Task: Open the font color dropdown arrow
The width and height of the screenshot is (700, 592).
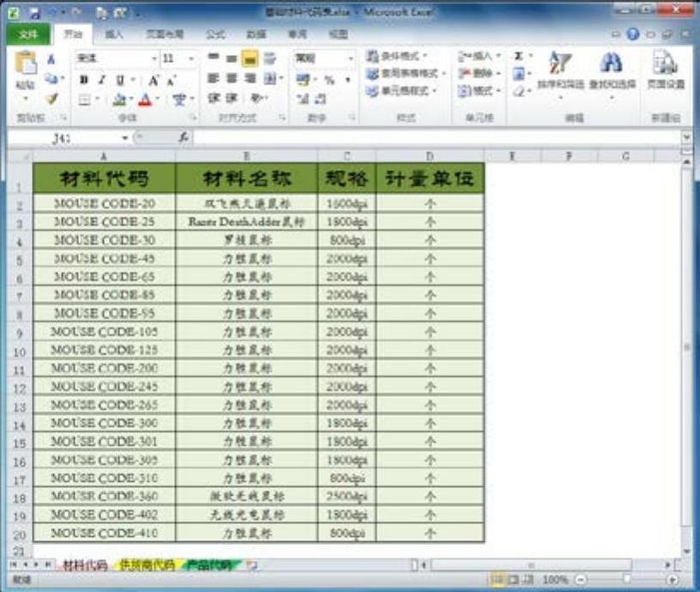Action: 157,99
